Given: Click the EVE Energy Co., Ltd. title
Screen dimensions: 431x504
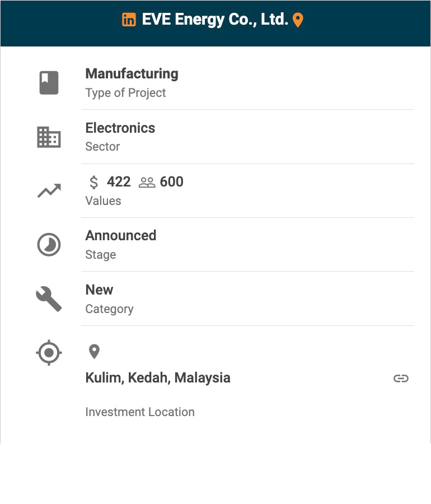Looking at the screenshot, I should click(215, 20).
